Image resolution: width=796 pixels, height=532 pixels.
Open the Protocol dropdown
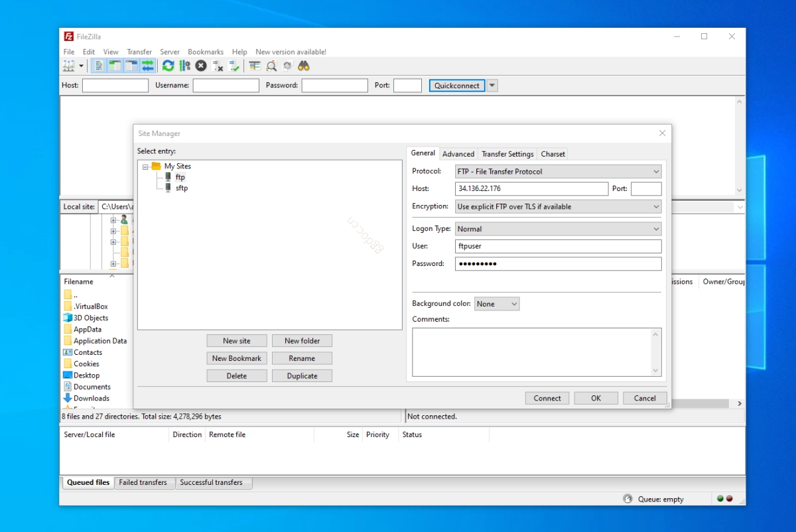click(559, 171)
